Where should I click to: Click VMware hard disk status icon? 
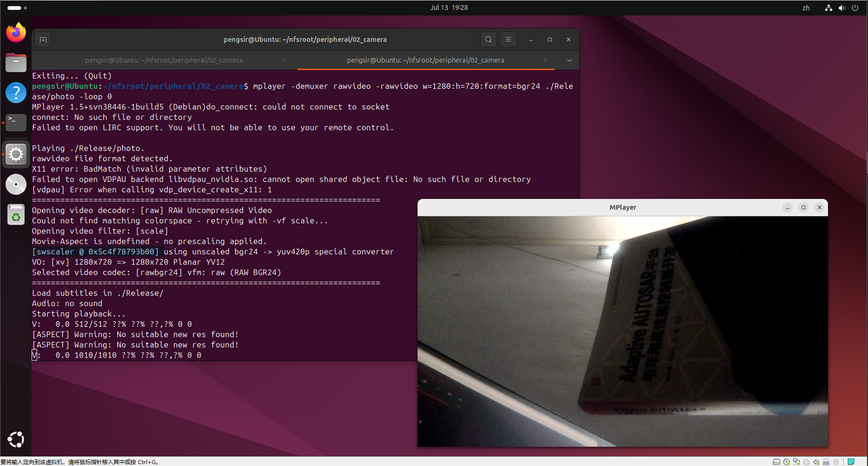pyautogui.click(x=777, y=462)
